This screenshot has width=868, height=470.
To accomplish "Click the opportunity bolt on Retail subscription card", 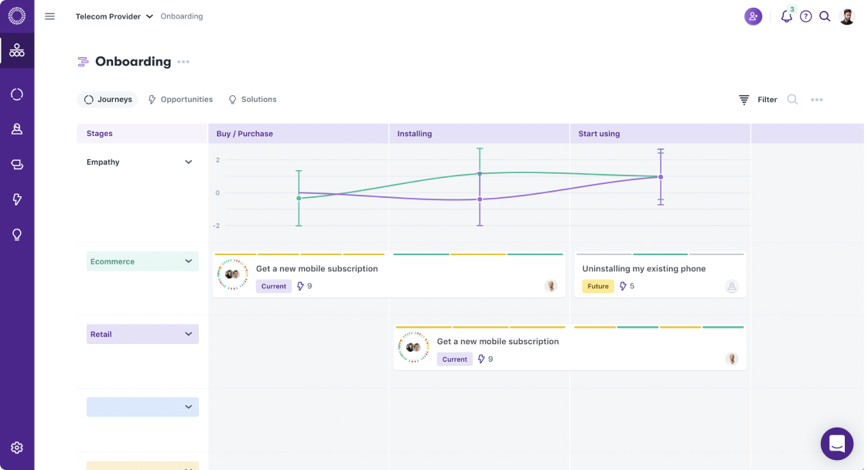I will coord(481,359).
